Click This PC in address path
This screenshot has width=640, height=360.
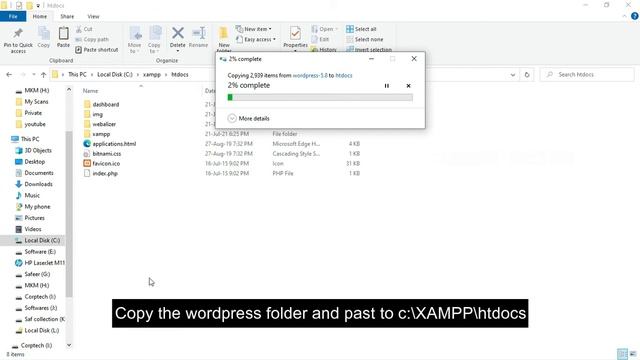(x=77, y=75)
